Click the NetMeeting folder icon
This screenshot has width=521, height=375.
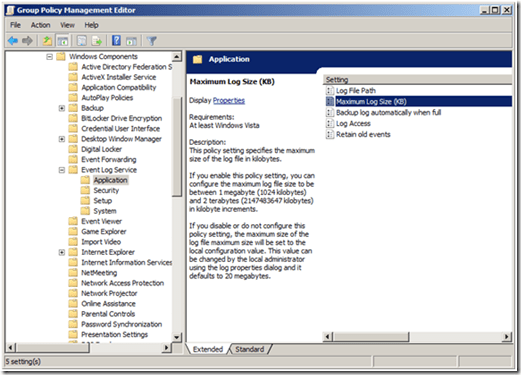[73, 273]
